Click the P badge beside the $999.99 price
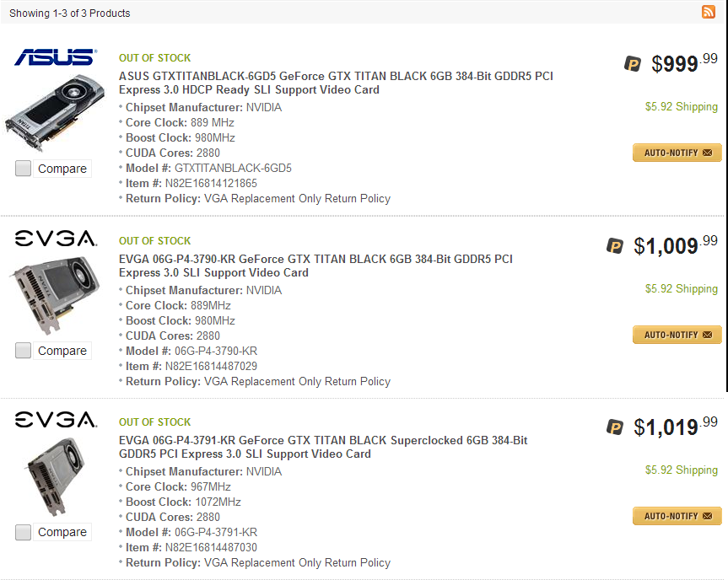 tap(633, 63)
